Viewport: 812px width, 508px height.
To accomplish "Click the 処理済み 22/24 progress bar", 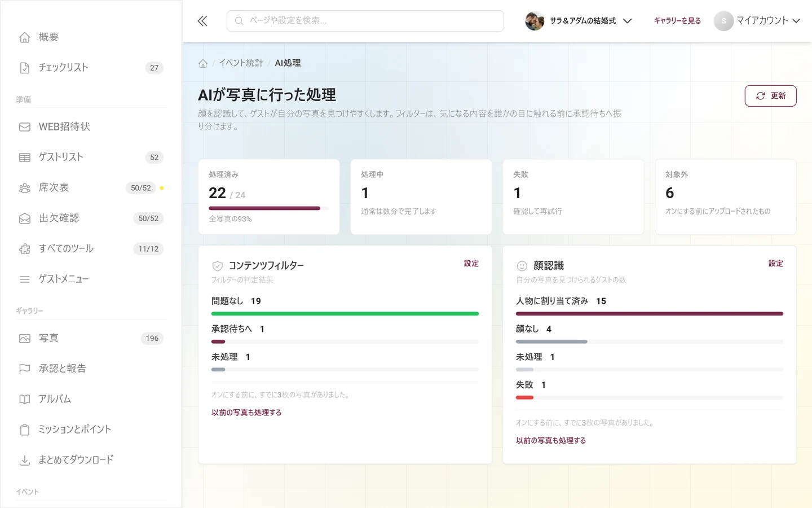I will point(269,208).
